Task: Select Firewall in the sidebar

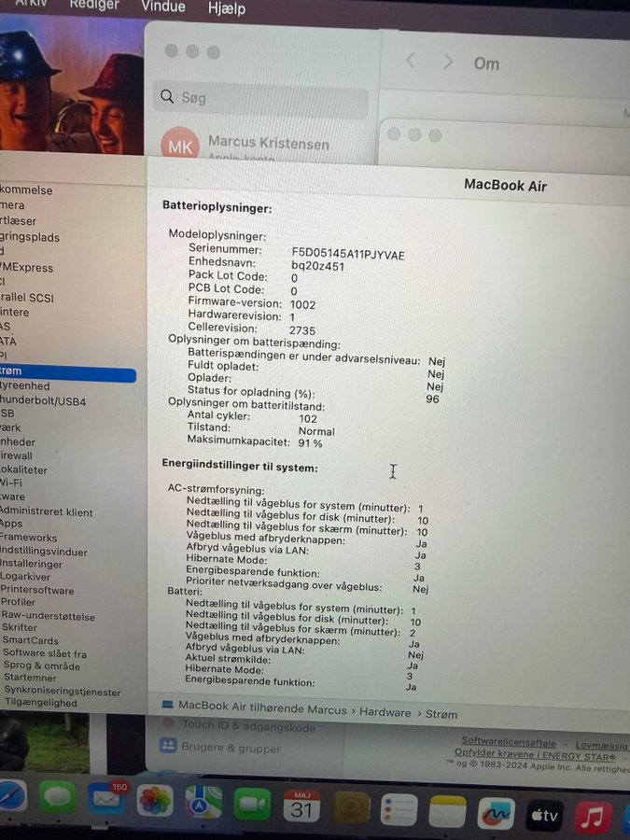Action: click(16, 455)
